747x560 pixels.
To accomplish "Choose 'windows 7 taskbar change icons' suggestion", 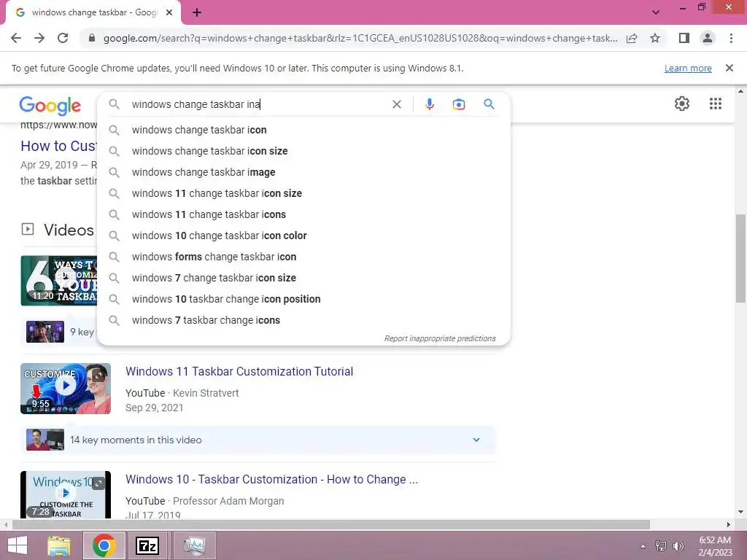I will 303,320.
